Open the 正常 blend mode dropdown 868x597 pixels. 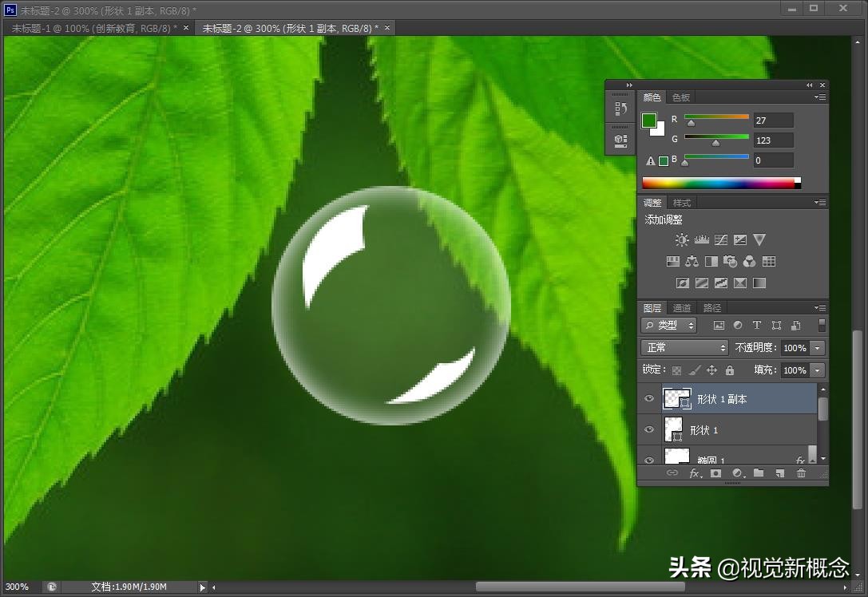click(685, 348)
